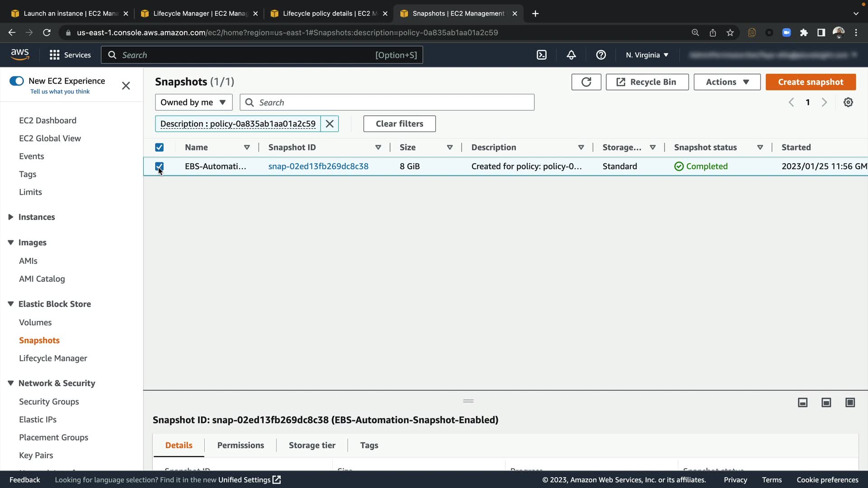Open the Owned by me dropdown
This screenshot has width=868, height=488.
pos(193,103)
